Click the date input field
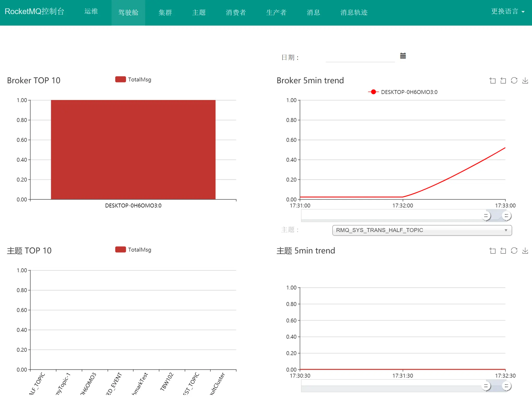The image size is (532, 404). tap(360, 57)
